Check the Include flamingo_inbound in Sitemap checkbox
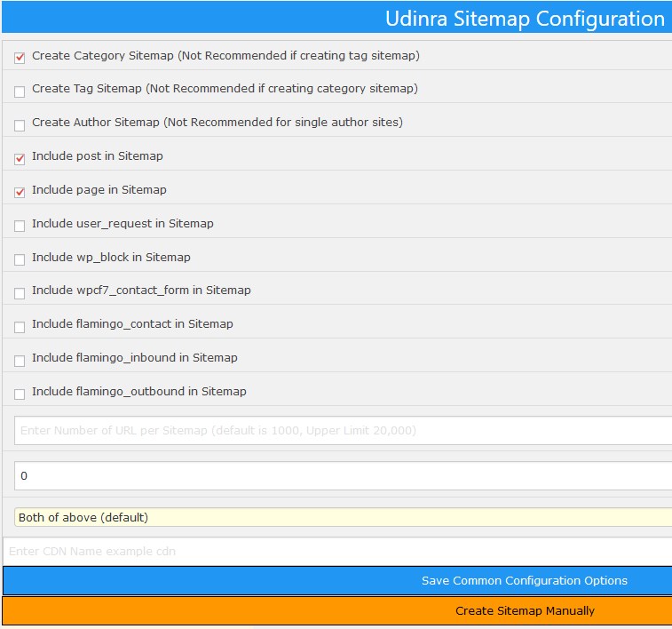The height and width of the screenshot is (629, 672). pos(20,361)
